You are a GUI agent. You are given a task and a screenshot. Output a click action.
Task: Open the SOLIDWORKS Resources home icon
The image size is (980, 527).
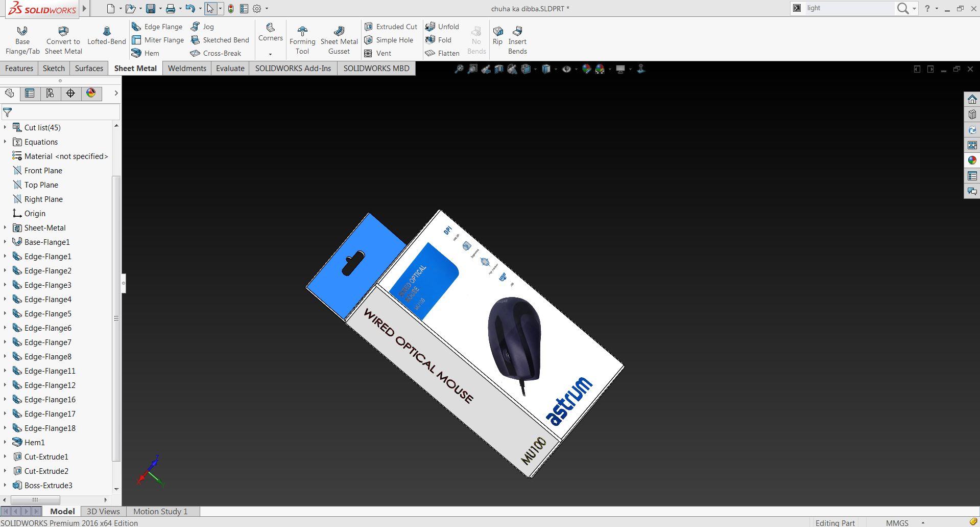point(972,99)
